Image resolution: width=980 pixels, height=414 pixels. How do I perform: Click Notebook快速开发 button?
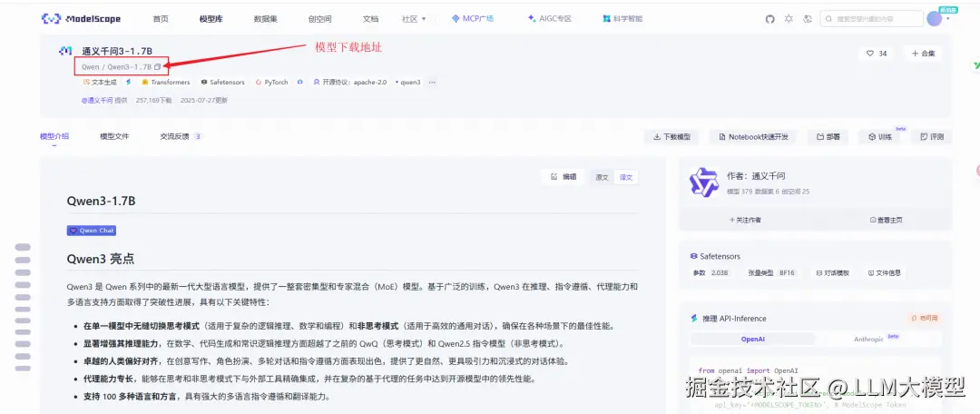(754, 136)
